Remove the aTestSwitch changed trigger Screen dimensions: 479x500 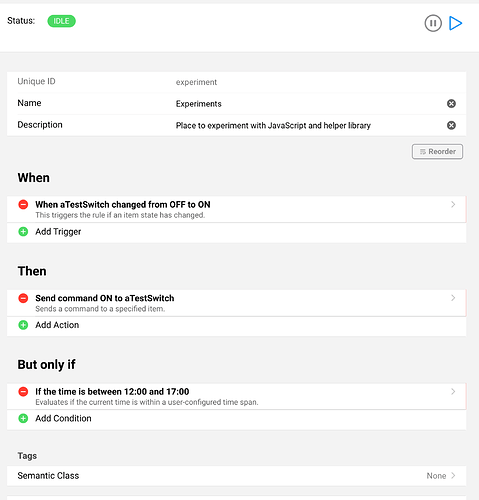pyautogui.click(x=23, y=204)
